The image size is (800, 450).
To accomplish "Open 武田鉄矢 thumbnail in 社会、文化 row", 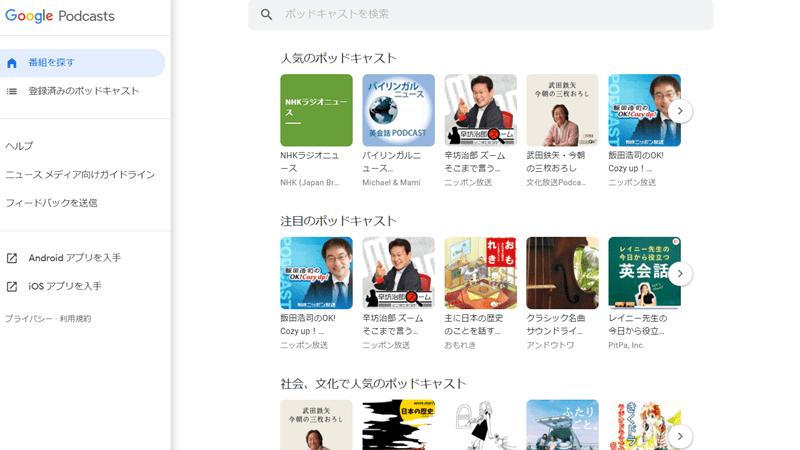I will (x=316, y=425).
